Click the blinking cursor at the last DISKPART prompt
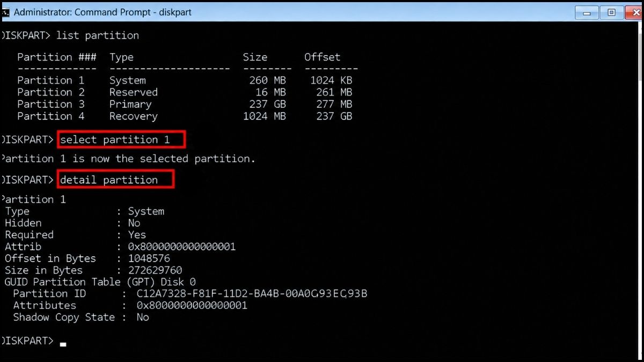The height and width of the screenshot is (362, 644). tap(63, 344)
